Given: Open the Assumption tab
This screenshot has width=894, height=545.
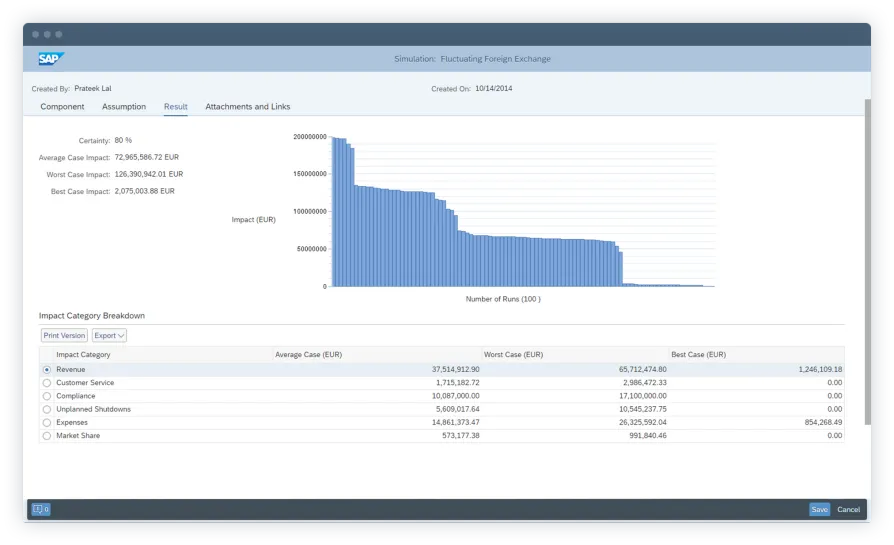Looking at the screenshot, I should pos(124,106).
